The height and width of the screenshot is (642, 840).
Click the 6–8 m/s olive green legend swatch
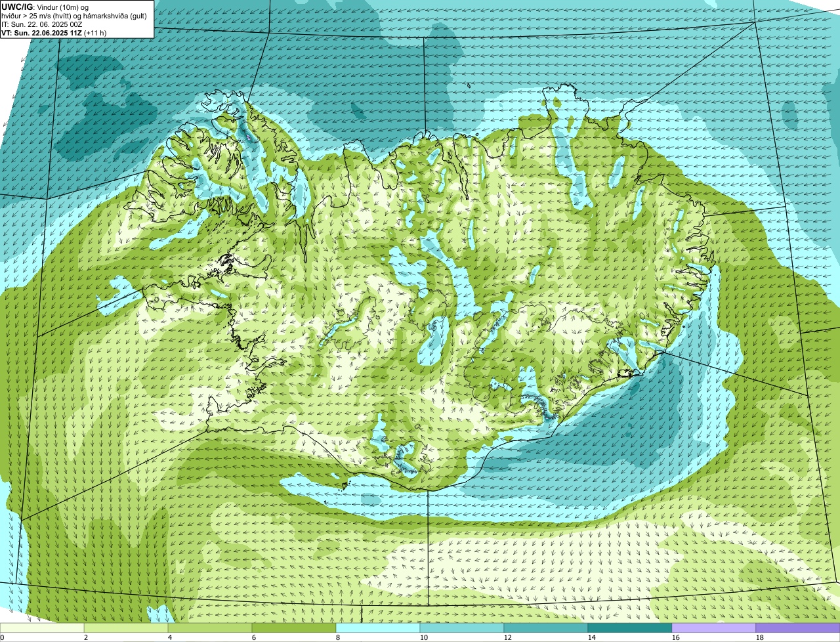294,628
